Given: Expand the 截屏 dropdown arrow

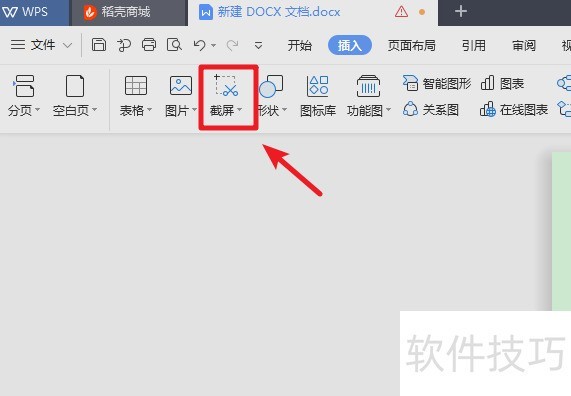Looking at the screenshot, I should (x=239, y=109).
